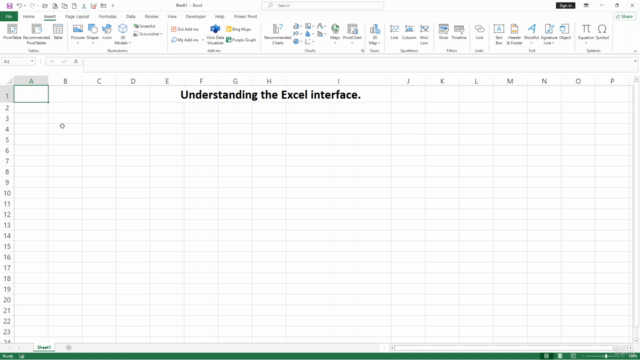The height and width of the screenshot is (360, 640).
Task: Insert a SmartArt graphic
Action: pos(144,26)
